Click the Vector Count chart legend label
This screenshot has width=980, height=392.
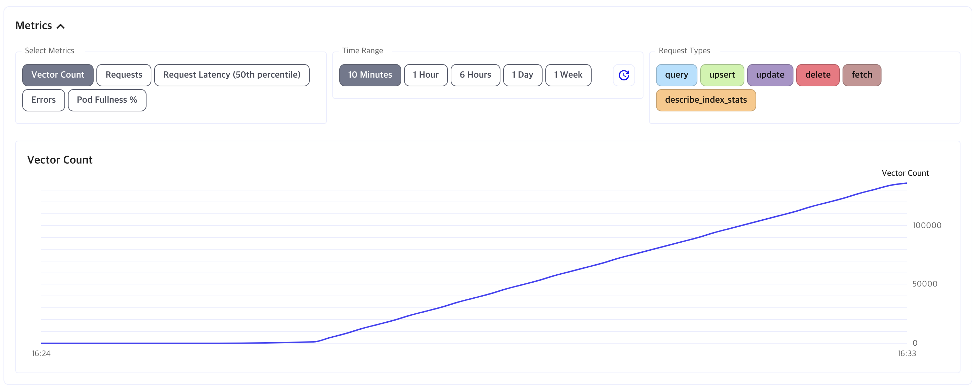pyautogui.click(x=905, y=173)
